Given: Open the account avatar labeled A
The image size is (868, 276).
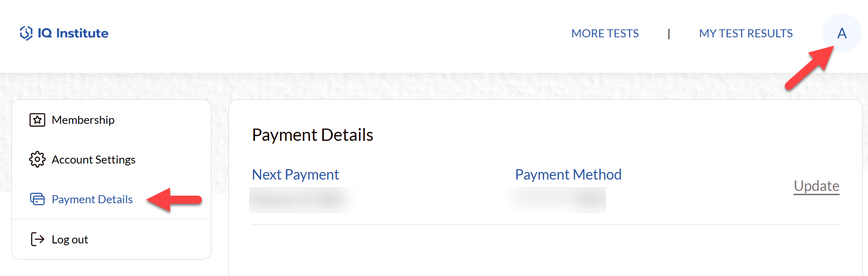Looking at the screenshot, I should click(x=842, y=33).
